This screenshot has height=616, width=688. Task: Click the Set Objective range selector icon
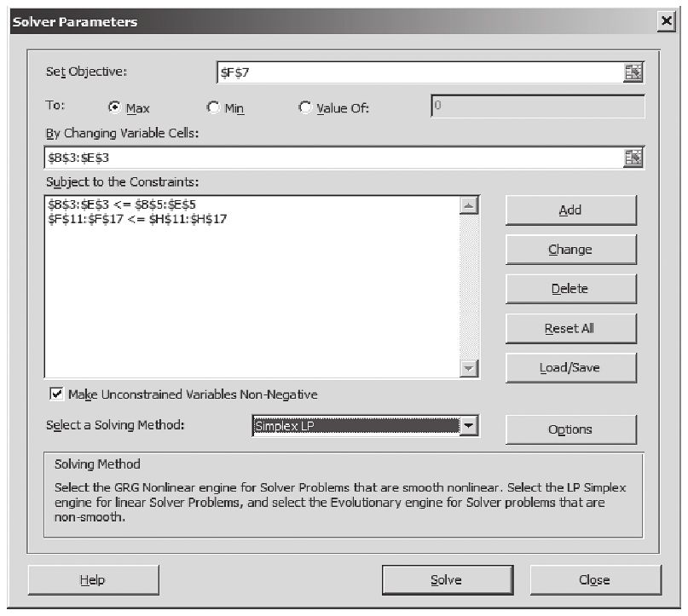633,73
